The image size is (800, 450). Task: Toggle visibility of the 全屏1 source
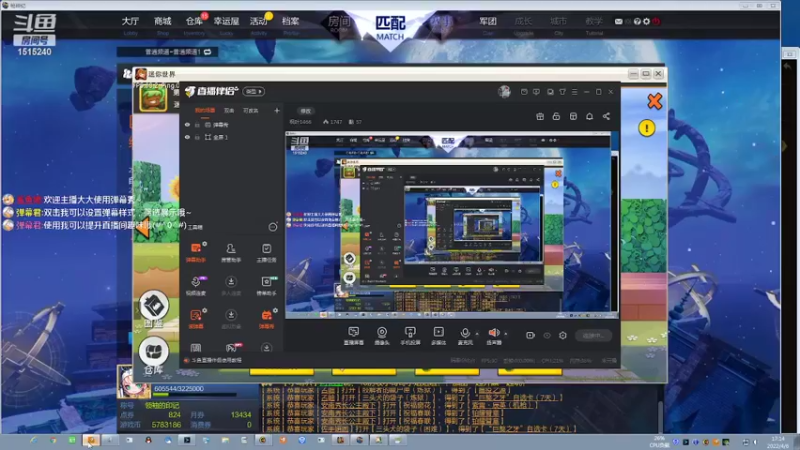[x=187, y=137]
